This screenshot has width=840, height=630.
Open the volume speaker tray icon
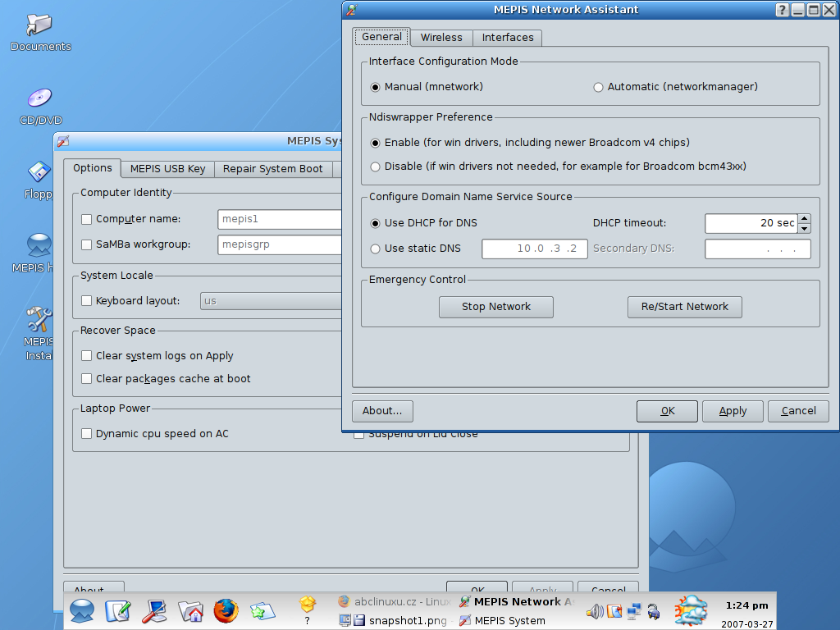pyautogui.click(x=595, y=611)
